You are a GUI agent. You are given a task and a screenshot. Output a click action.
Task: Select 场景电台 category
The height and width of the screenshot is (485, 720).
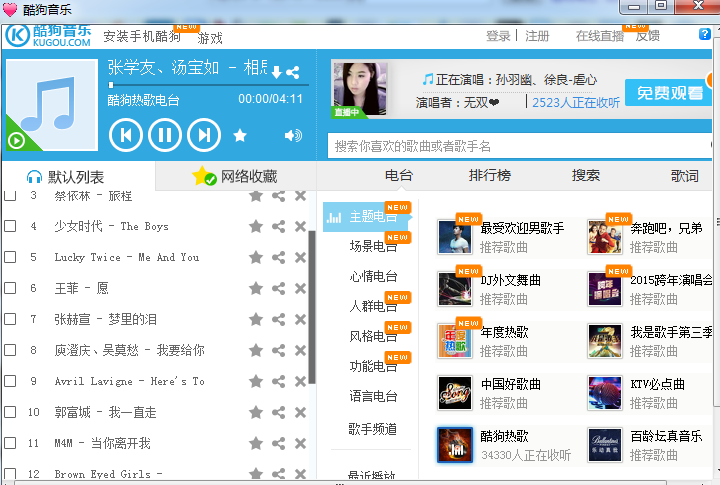(x=373, y=246)
